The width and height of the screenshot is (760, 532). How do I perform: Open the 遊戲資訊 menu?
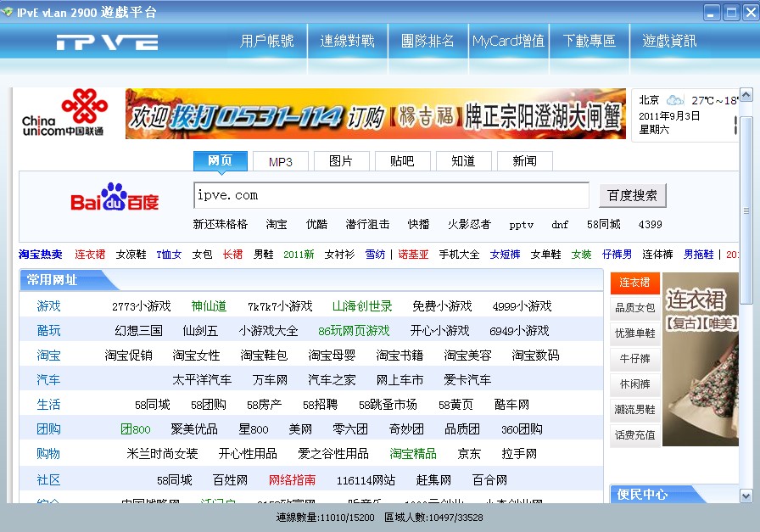[669, 41]
